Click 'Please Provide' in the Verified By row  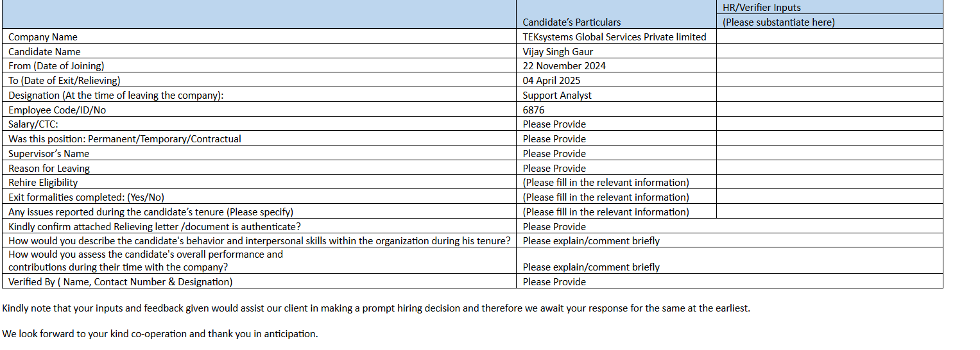554,282
